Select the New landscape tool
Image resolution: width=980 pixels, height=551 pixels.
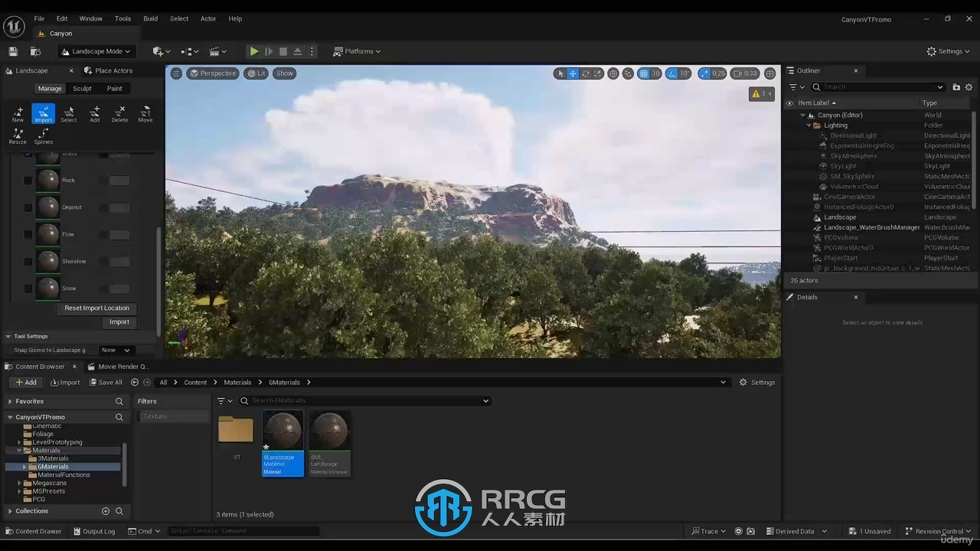[x=18, y=114]
